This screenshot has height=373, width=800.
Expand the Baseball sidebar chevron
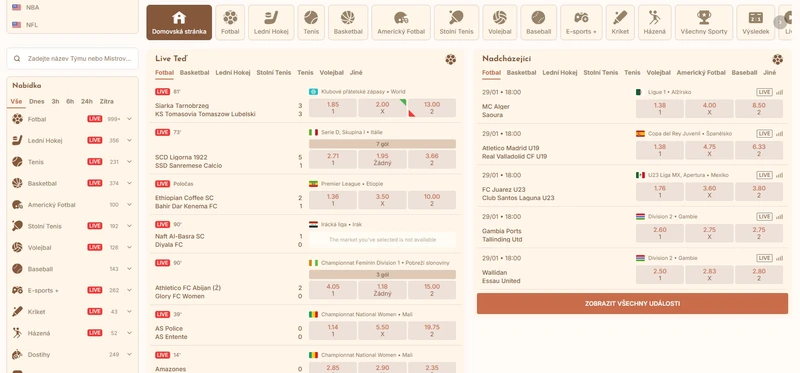click(130, 268)
